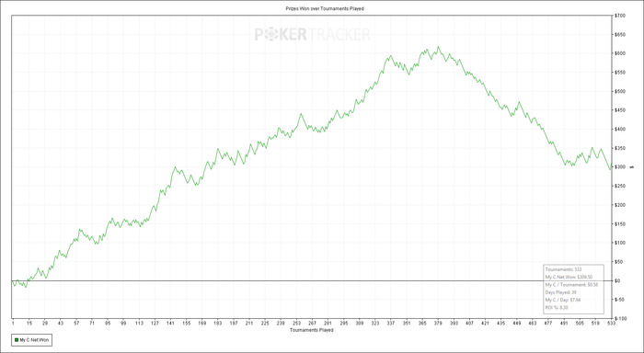Select the last x-axis tick label 533
This screenshot has width=644, height=353.
(611, 323)
